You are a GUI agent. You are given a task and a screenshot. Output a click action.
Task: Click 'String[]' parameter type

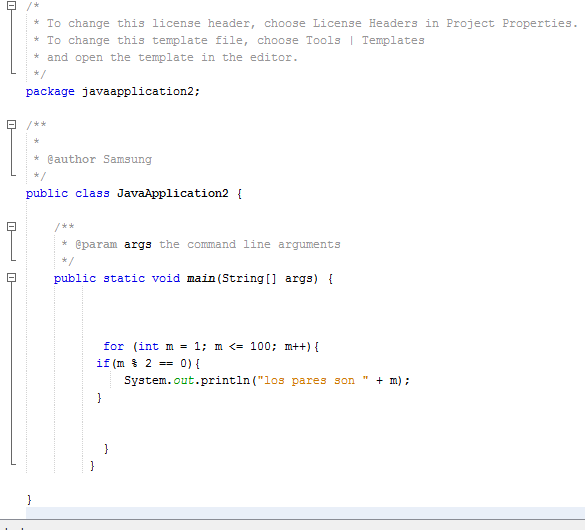[x=249, y=279]
